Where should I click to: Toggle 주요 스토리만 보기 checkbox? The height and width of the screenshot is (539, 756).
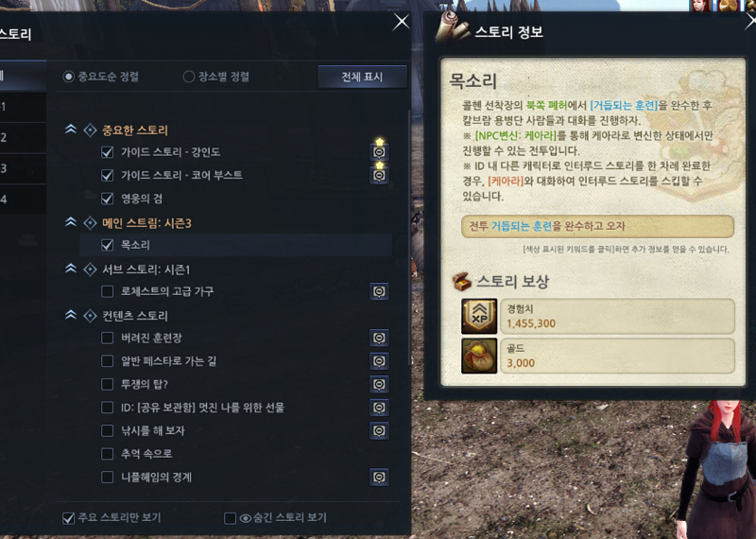point(68,518)
